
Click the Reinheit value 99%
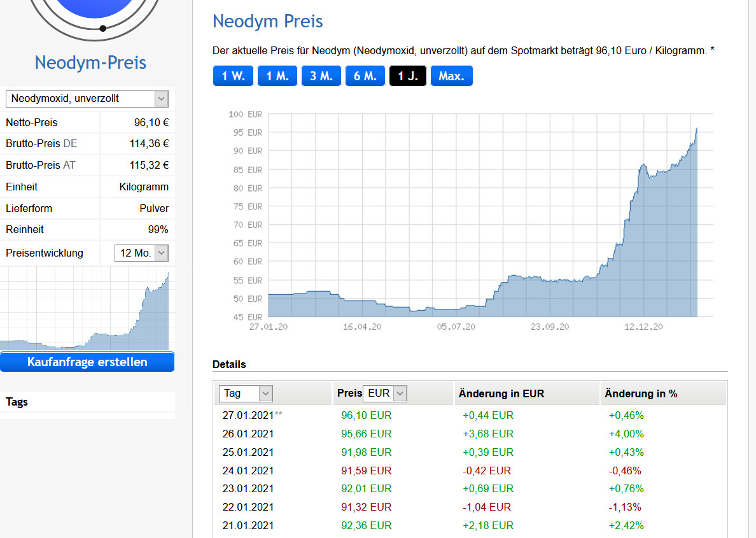[158, 230]
